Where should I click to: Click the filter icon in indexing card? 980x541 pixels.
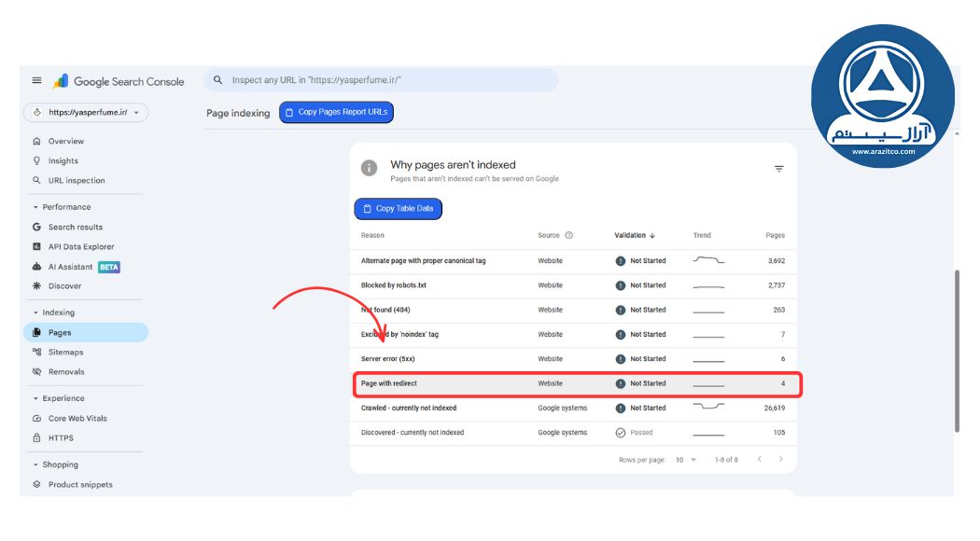[778, 169]
